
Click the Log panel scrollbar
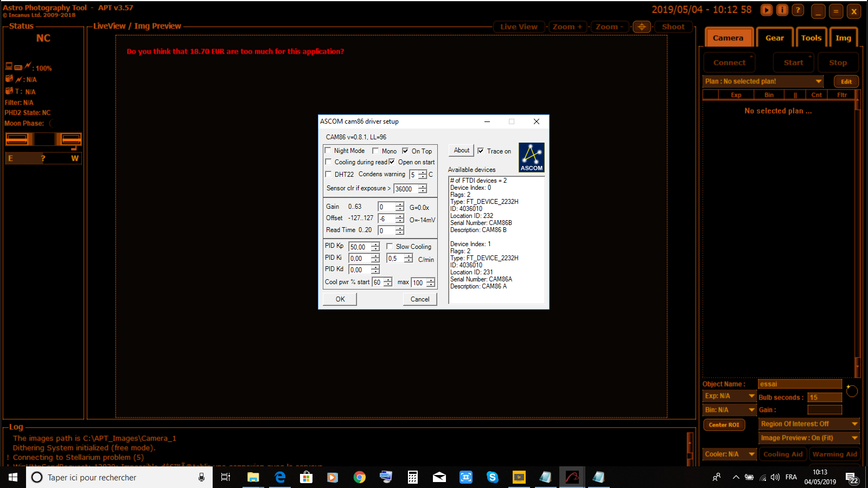coord(690,449)
